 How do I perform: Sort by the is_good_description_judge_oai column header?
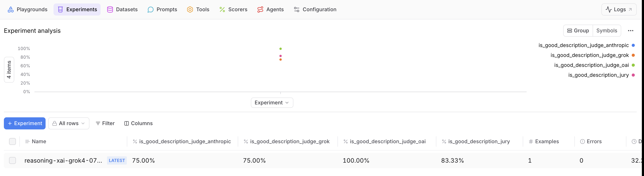click(x=387, y=141)
